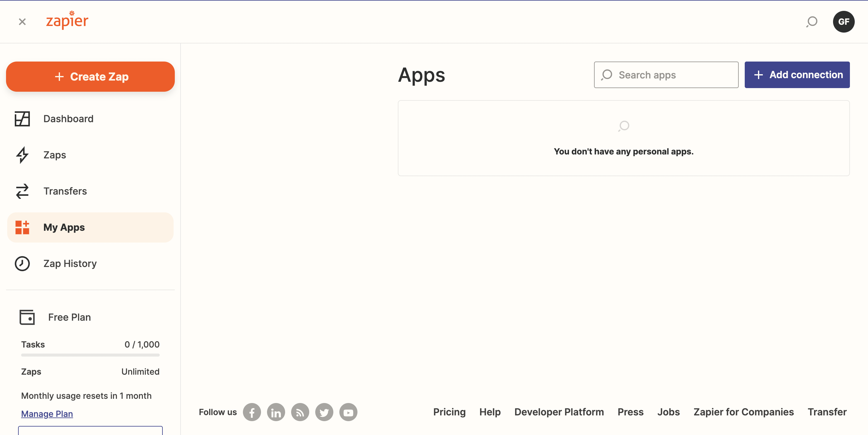Open the Press footer link
Image resolution: width=868 pixels, height=435 pixels.
tap(631, 412)
